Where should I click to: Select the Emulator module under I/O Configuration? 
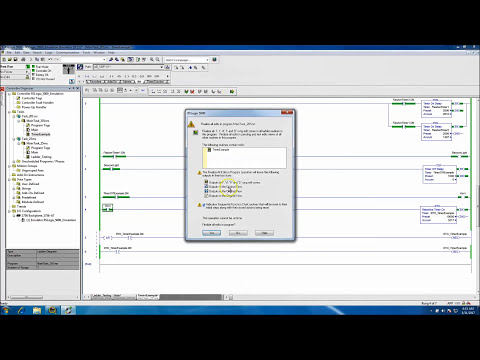(x=51, y=220)
